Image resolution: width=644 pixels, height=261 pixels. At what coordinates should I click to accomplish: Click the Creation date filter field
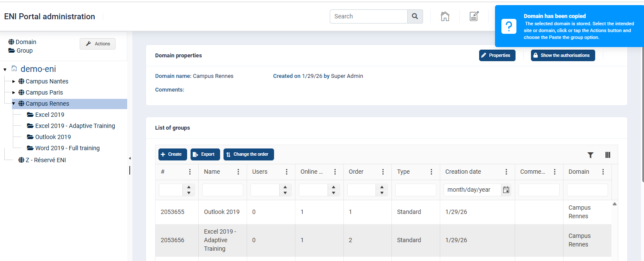472,190
